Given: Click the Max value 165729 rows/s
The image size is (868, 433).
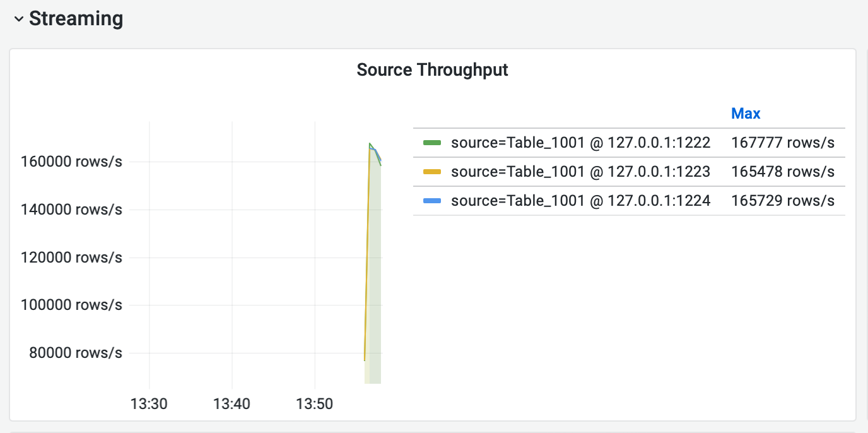Looking at the screenshot, I should click(x=783, y=201).
